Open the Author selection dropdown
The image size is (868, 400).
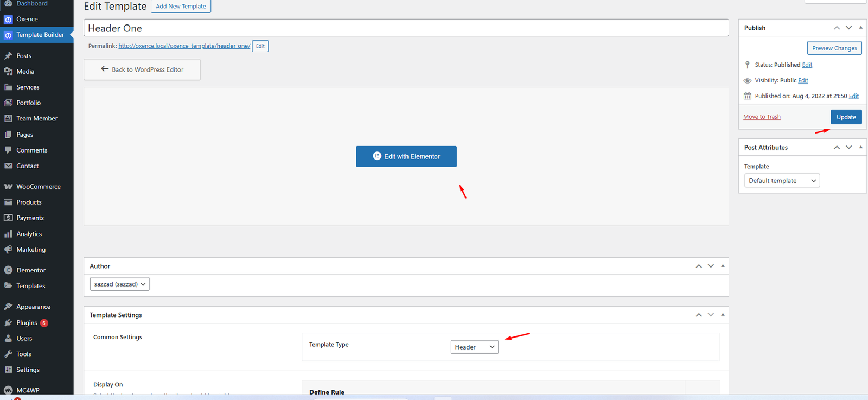tap(119, 284)
